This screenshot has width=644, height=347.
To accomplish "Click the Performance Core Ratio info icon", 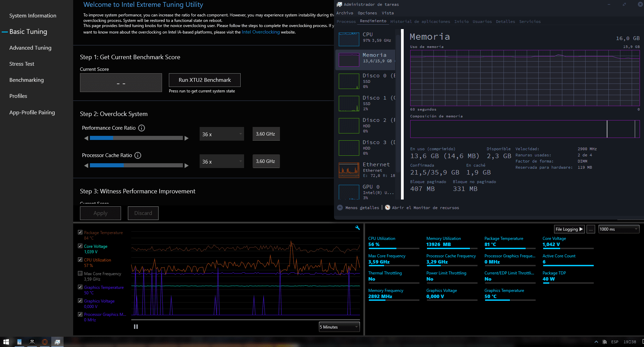I will [142, 128].
